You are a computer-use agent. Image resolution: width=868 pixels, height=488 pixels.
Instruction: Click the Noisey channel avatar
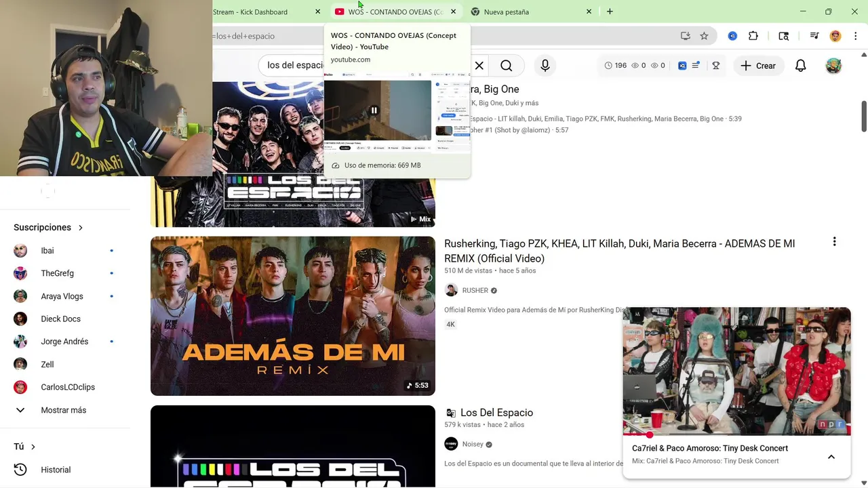click(x=451, y=444)
